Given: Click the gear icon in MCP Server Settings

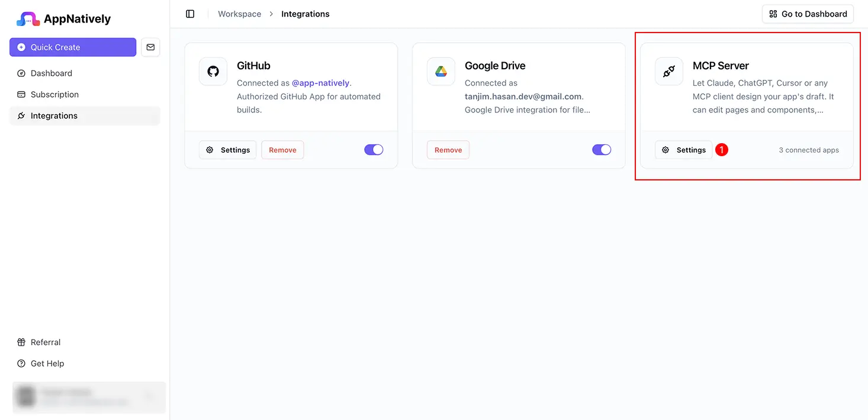Looking at the screenshot, I should click(x=666, y=150).
